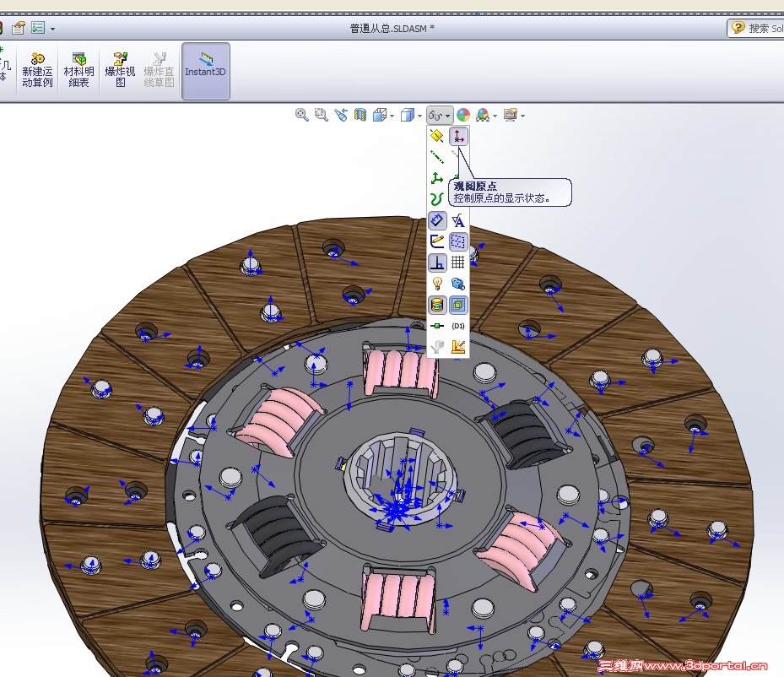Click the Apply Scene icon
Image resolution: width=784 pixels, height=677 pixels.
point(483,115)
